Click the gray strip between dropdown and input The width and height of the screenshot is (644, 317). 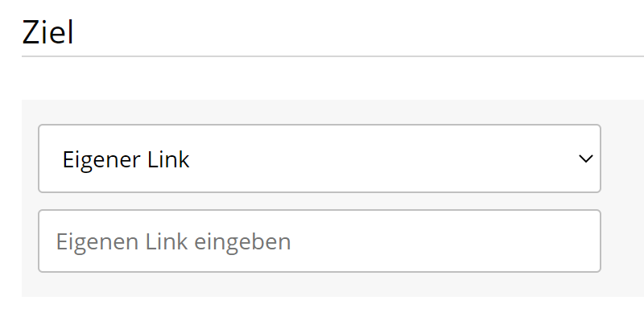[x=320, y=201]
